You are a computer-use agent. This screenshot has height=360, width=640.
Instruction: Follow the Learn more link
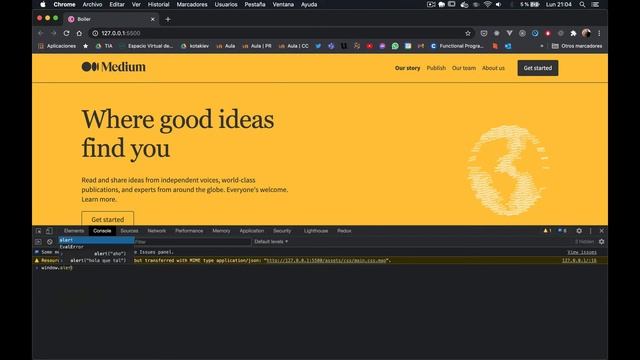point(99,199)
